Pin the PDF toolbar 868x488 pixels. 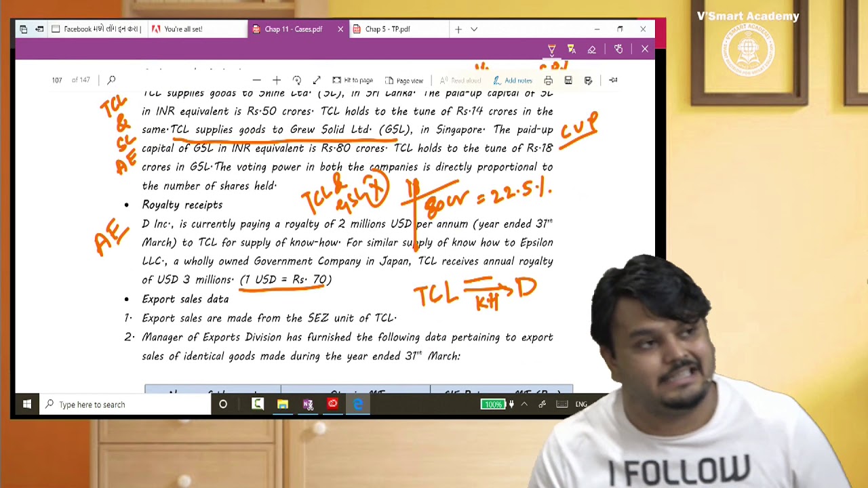tap(613, 80)
